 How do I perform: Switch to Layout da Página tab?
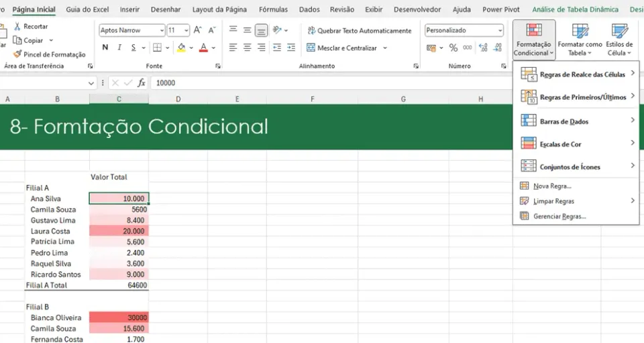219,9
